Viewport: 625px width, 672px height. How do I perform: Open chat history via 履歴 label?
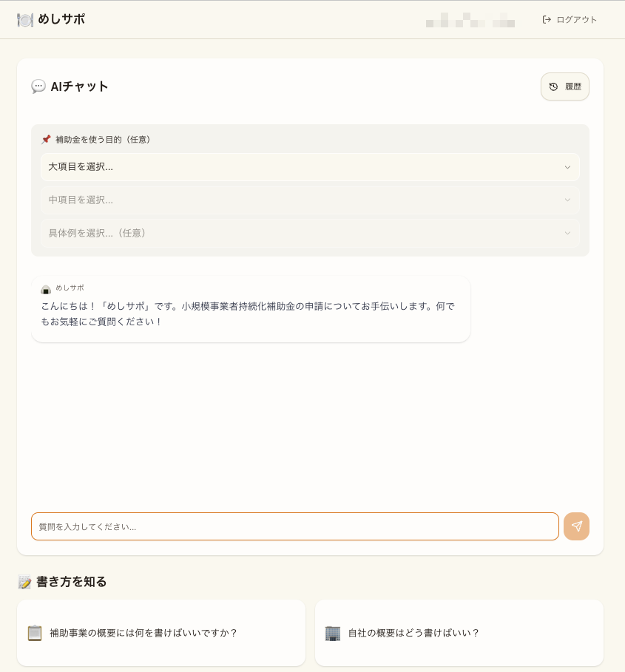point(573,86)
